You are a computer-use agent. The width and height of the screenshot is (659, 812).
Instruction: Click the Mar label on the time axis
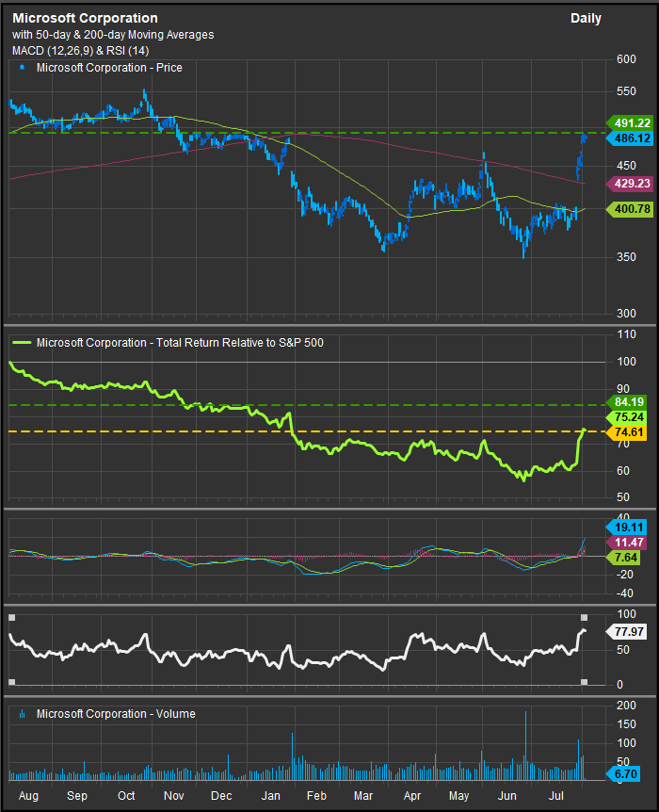(x=363, y=795)
